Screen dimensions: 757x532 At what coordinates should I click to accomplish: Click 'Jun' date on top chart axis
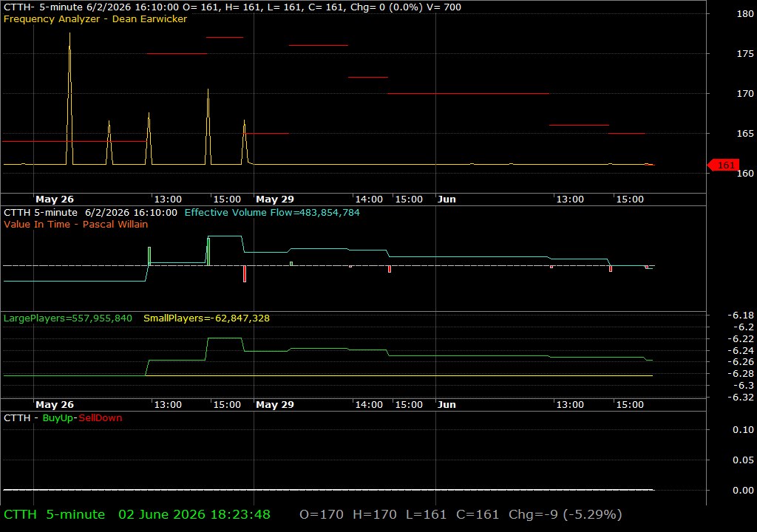pyautogui.click(x=447, y=199)
